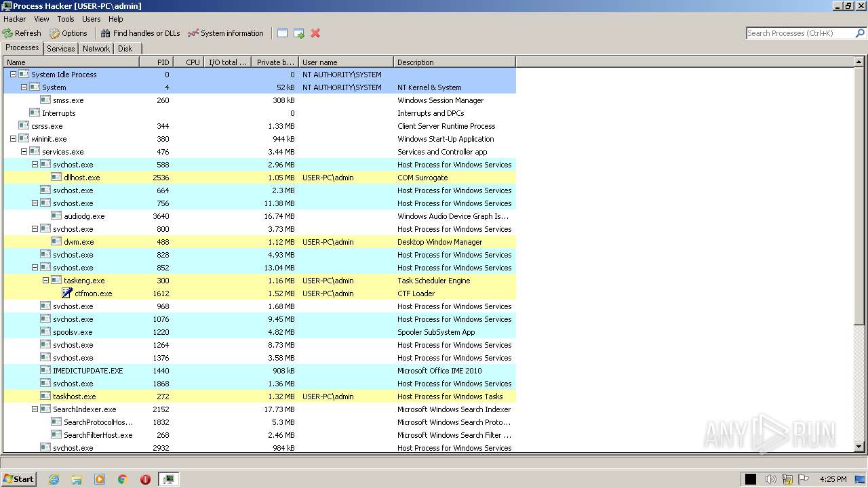This screenshot has width=868, height=488.
Task: Select svchost.exe PID 1076 row
Action: pos(260,319)
